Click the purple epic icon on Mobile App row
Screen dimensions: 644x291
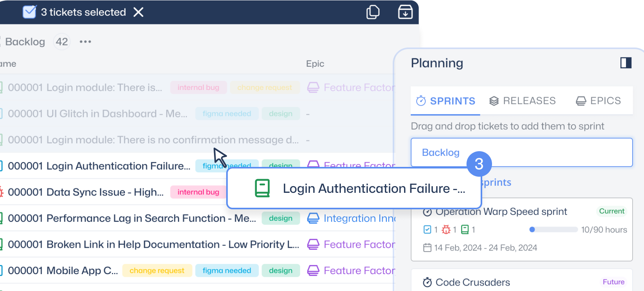pos(313,271)
